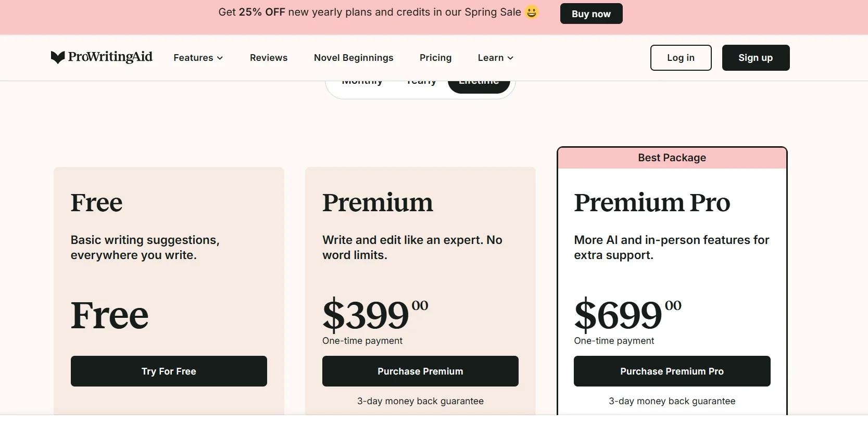Open the Pricing nav link

point(435,58)
